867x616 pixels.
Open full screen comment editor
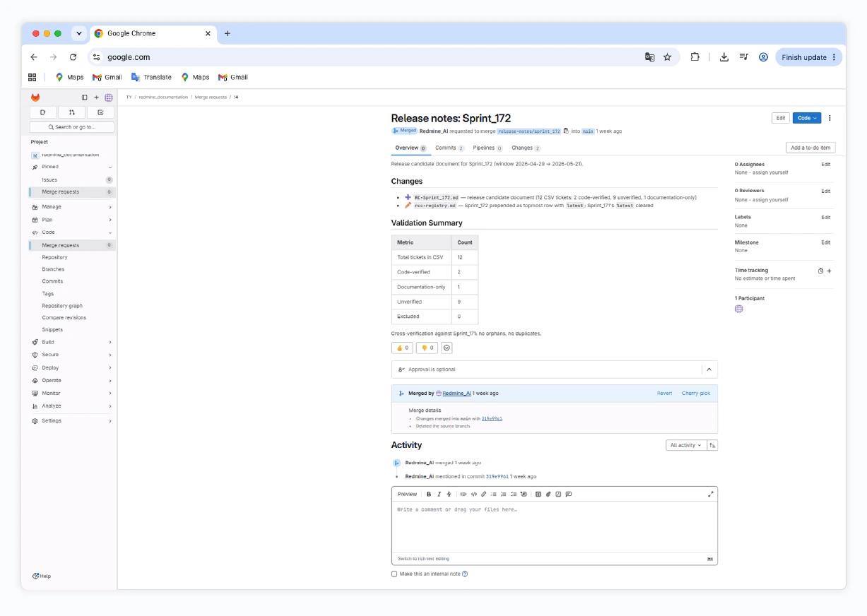point(710,494)
